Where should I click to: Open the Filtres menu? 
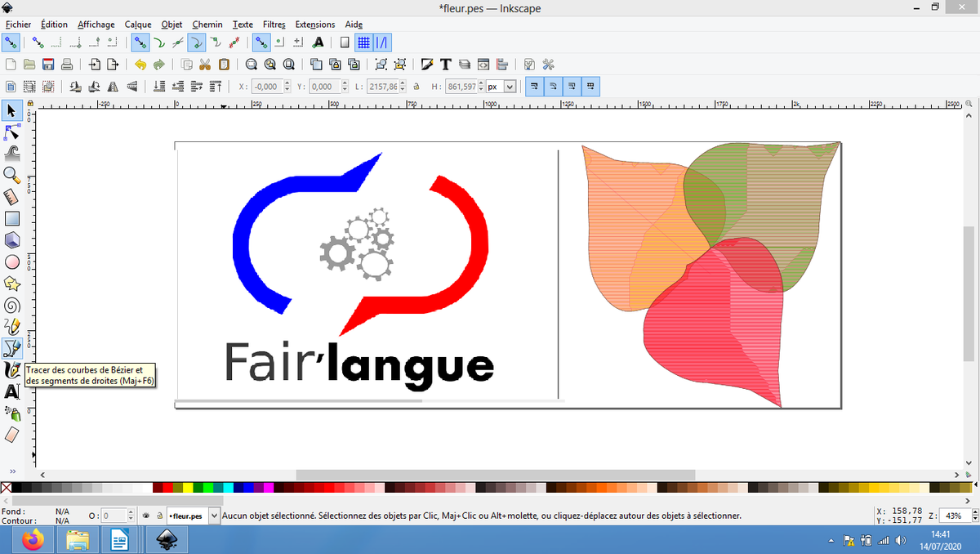click(x=274, y=25)
